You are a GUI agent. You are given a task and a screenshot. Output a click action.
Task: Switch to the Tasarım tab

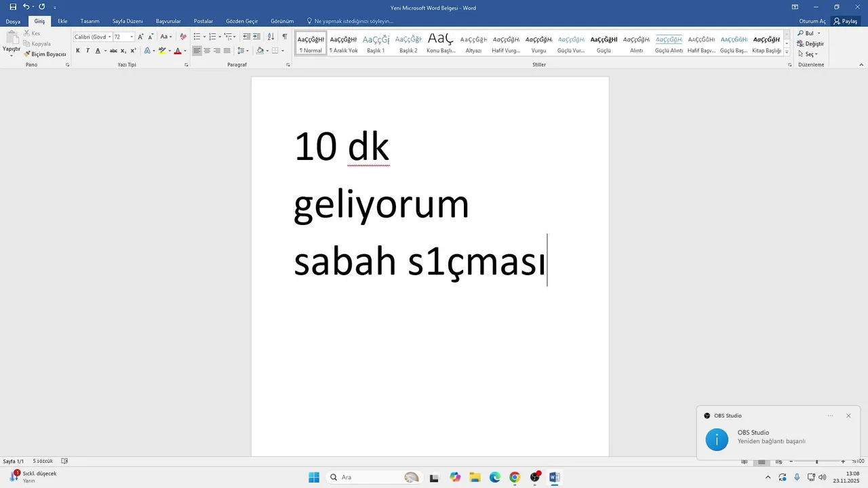click(x=90, y=21)
